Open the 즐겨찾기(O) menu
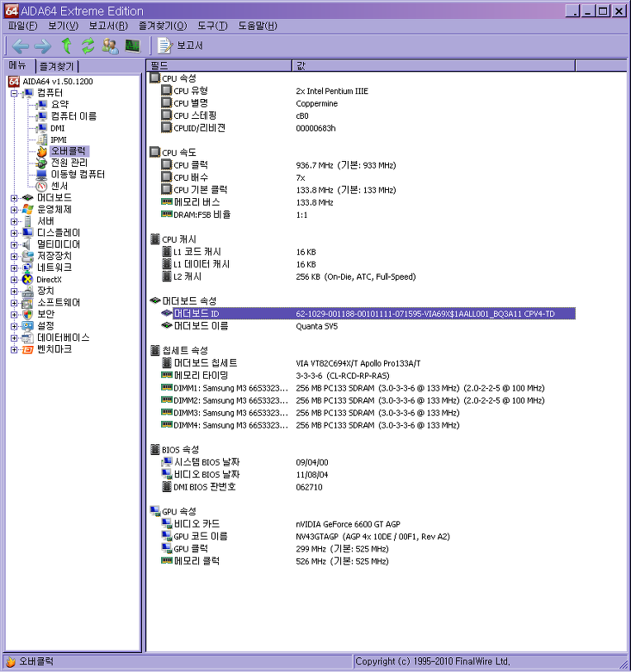 [x=163, y=26]
